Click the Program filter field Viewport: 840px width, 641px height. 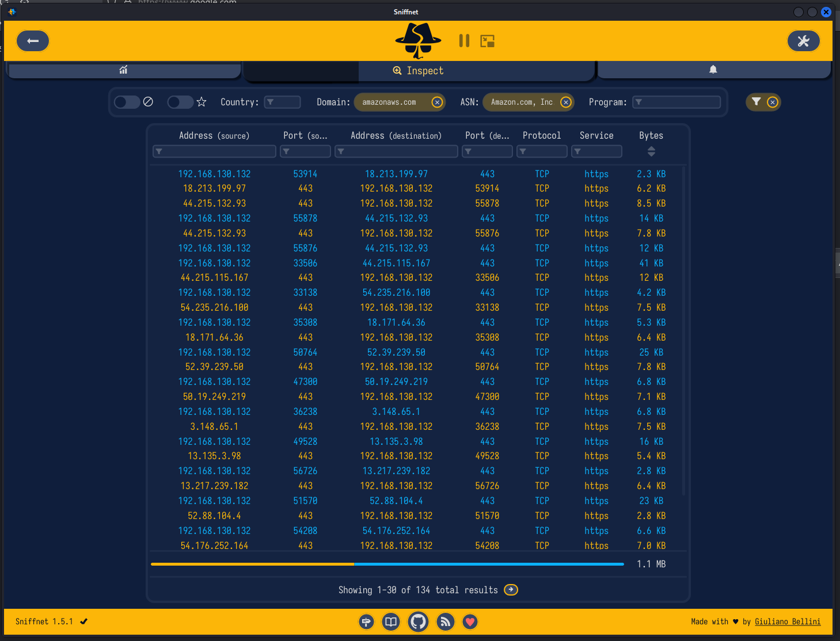coord(676,102)
